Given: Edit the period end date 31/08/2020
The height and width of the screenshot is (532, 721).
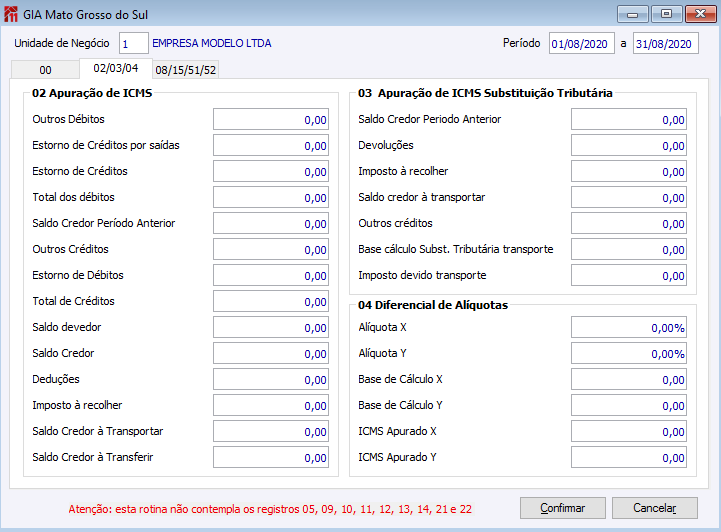Looking at the screenshot, I should 666,43.
